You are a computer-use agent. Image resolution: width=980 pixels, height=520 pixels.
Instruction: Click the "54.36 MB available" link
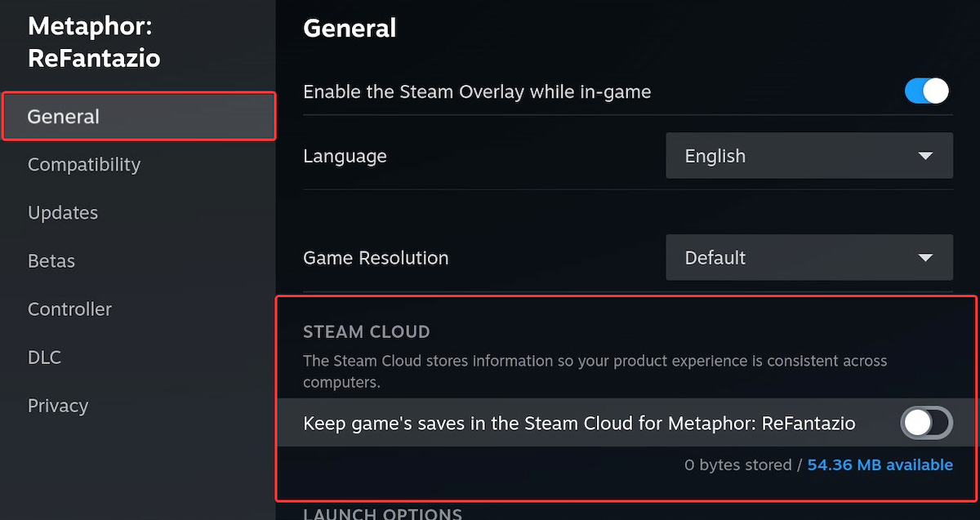click(880, 465)
